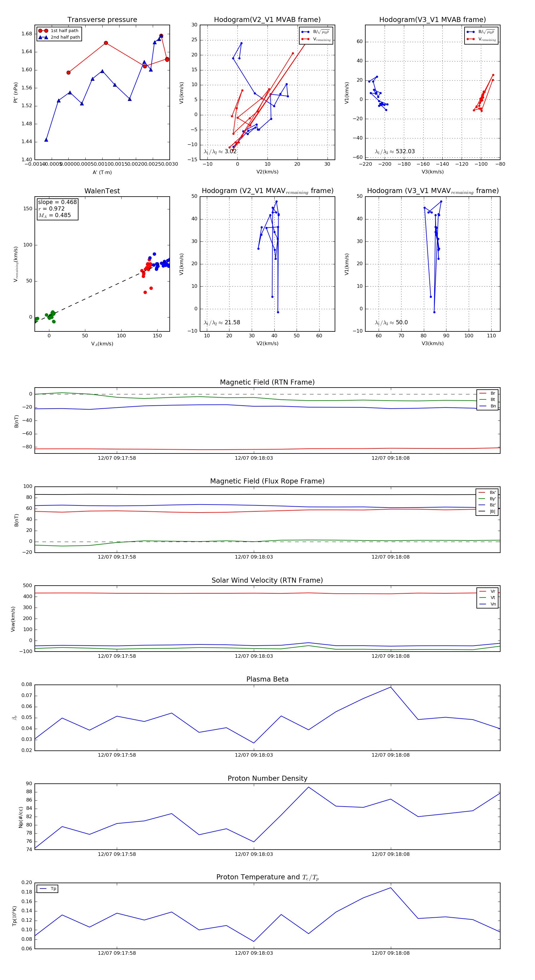
Task: Click the 'Magnetic Field (RTN Frame)' title
Action: [x=267, y=382]
